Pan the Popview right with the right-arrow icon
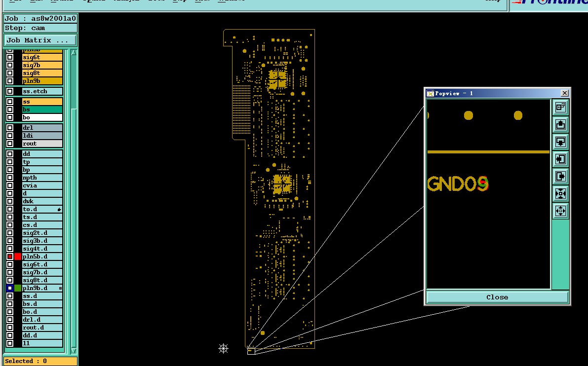 [560, 177]
